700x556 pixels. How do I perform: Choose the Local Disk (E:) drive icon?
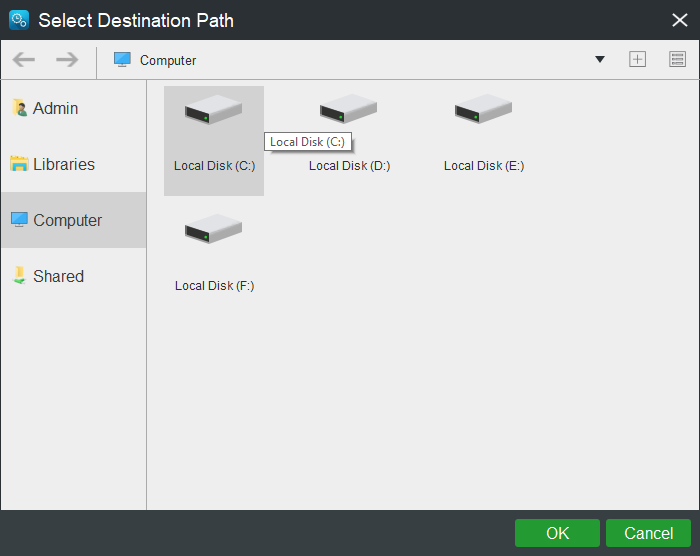point(483,110)
